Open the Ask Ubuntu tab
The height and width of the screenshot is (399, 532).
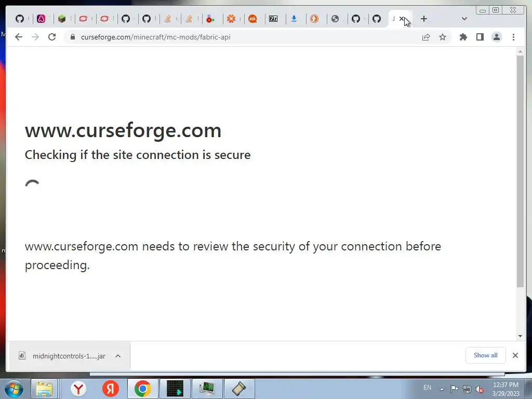coord(252,19)
